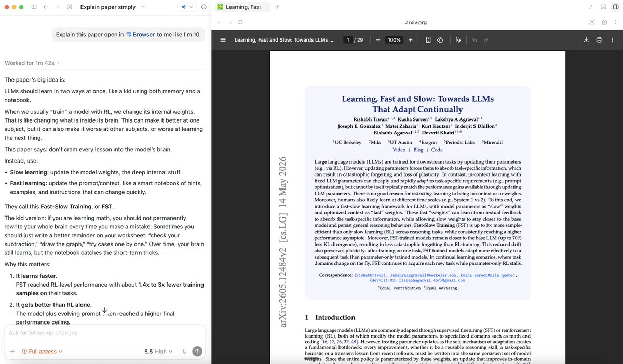
Task: Click the circled plus icon in browser bar
Action: coord(604,23)
